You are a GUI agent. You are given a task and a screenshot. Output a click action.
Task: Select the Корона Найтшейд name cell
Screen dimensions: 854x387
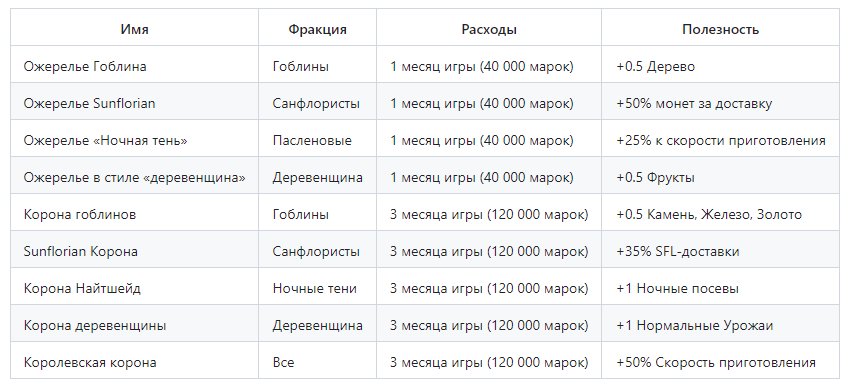click(x=134, y=288)
